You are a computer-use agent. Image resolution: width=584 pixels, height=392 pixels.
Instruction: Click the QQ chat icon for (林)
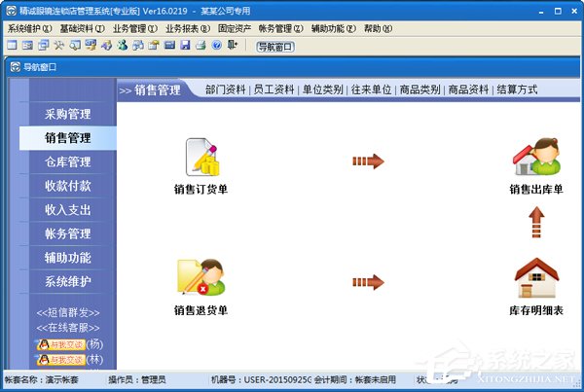pos(60,360)
